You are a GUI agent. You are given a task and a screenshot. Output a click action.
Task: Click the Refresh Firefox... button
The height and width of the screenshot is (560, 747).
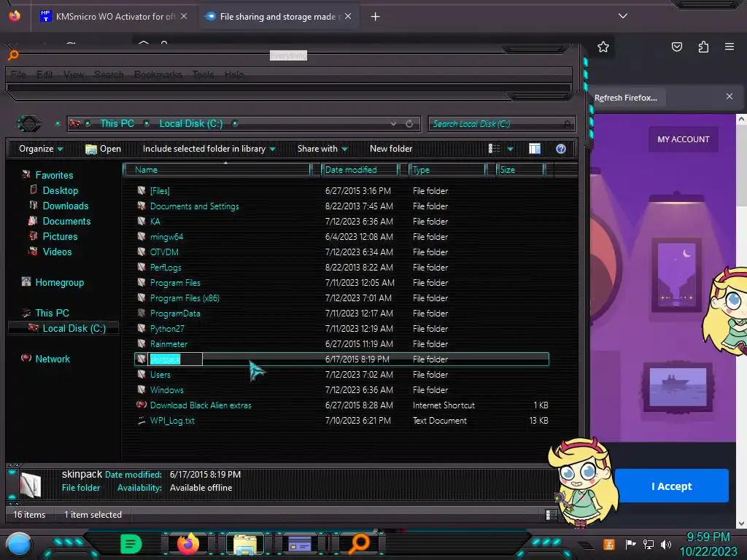626,98
